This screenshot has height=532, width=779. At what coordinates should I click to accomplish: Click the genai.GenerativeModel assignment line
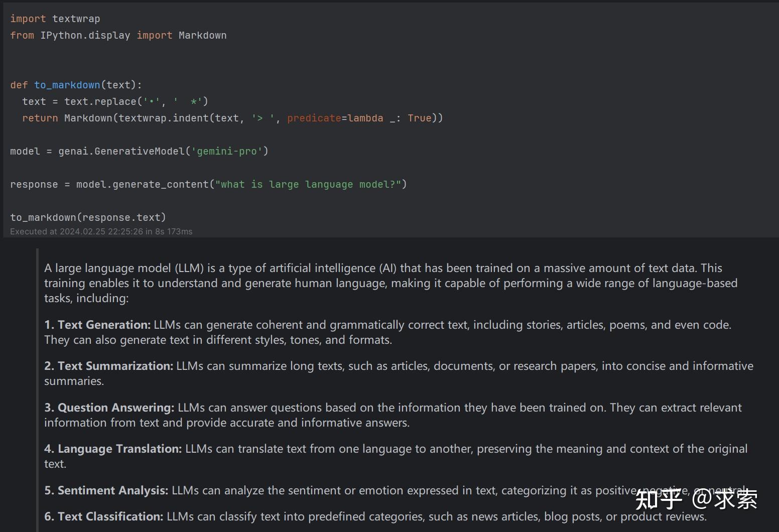139,151
